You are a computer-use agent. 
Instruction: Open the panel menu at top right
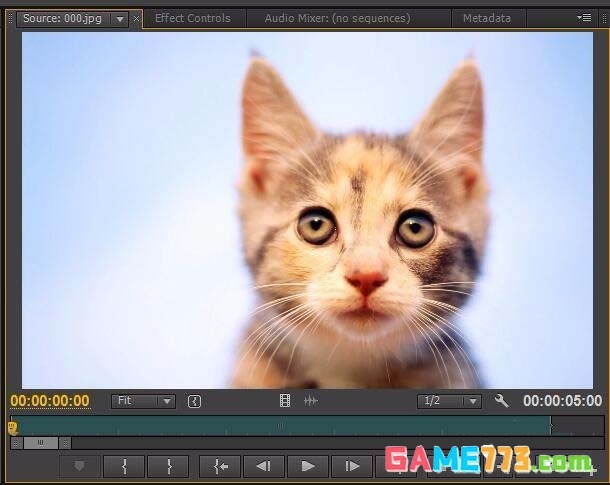584,18
